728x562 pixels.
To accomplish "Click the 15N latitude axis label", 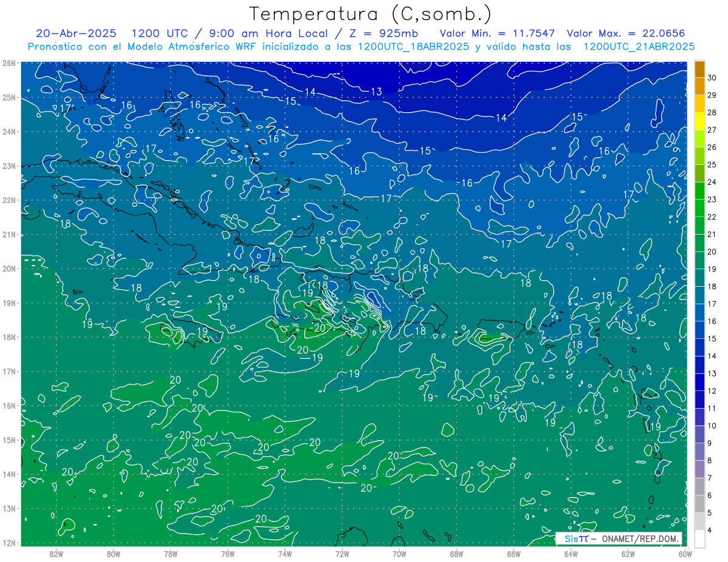I will pyautogui.click(x=9, y=440).
